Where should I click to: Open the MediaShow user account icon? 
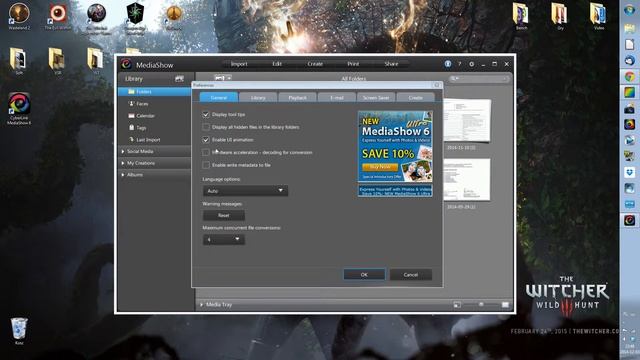click(x=448, y=64)
